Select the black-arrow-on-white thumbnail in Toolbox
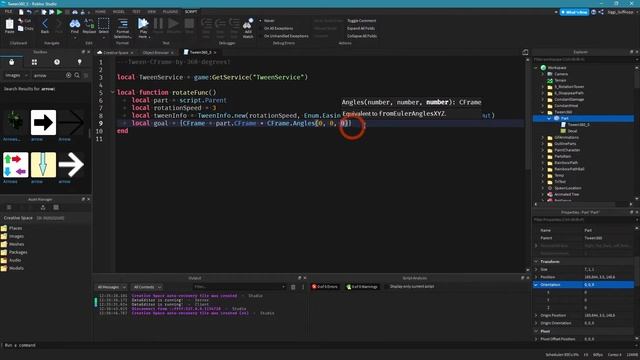640x360 pixels. [x=43, y=122]
